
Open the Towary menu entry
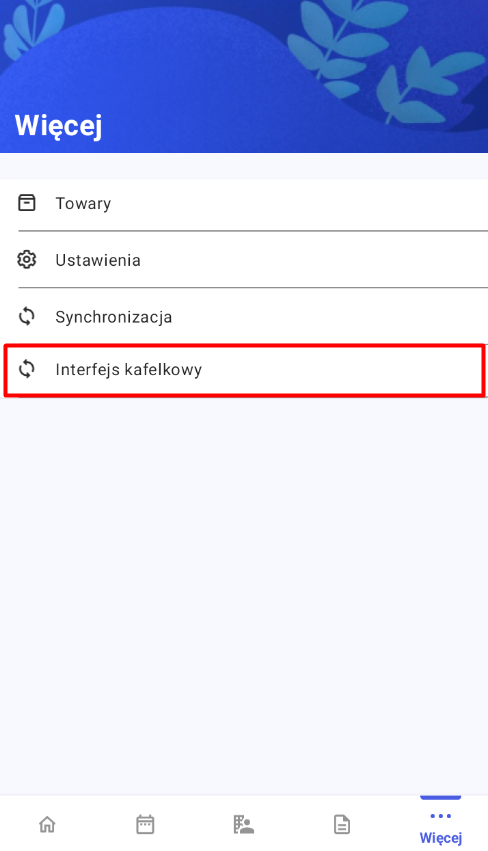tap(244, 204)
